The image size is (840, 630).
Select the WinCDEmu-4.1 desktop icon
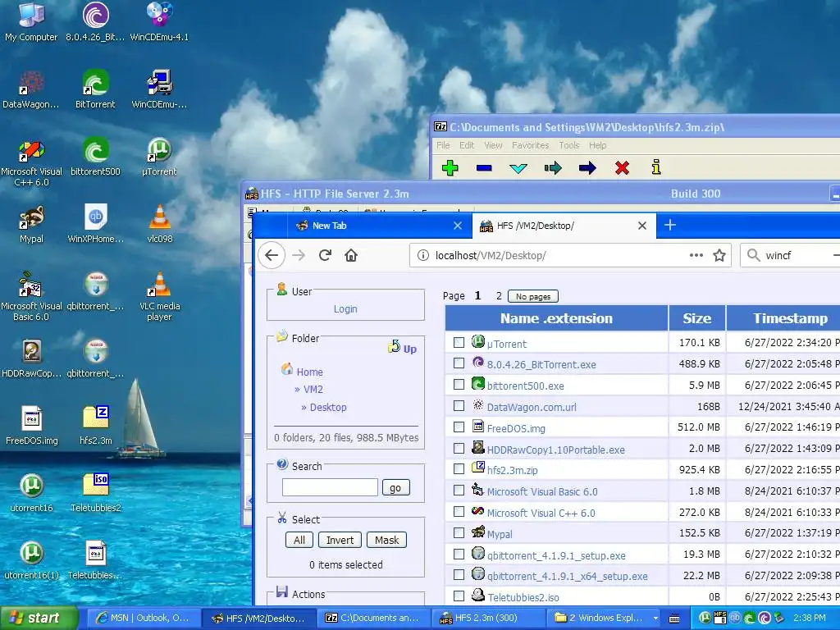tap(159, 21)
